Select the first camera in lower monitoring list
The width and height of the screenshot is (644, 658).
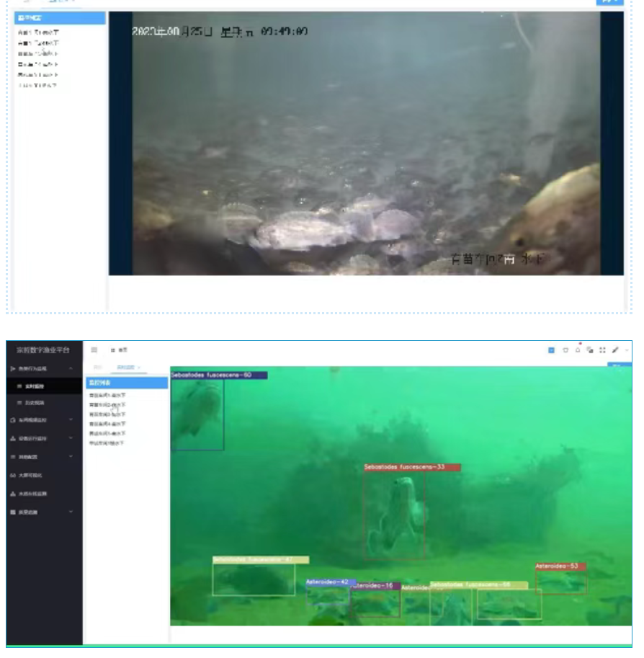(107, 395)
